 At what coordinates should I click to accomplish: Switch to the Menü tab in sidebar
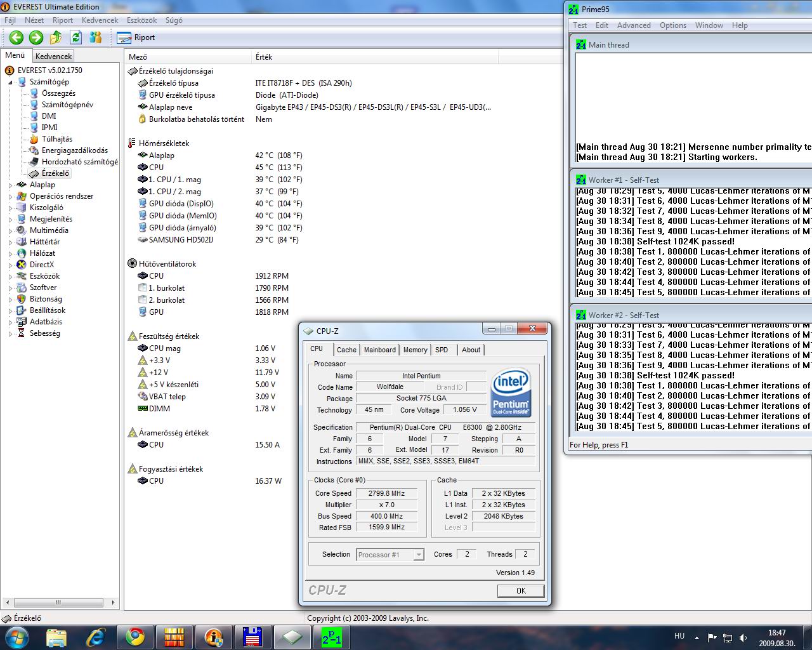(x=15, y=55)
